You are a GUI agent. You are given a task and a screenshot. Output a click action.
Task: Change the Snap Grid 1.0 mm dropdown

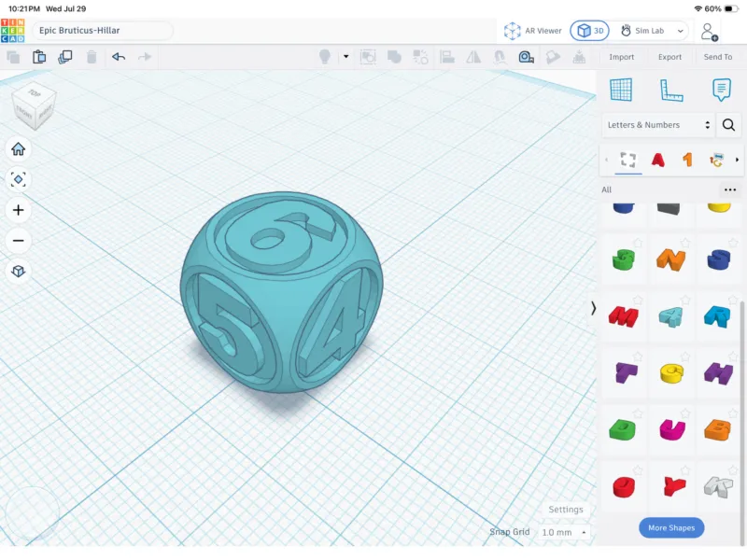pyautogui.click(x=564, y=532)
